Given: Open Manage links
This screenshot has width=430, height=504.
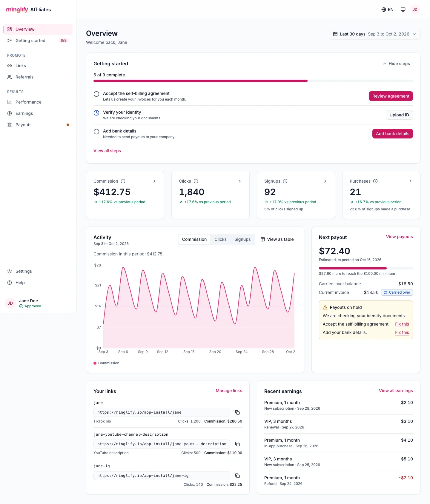Looking at the screenshot, I should [229, 391].
